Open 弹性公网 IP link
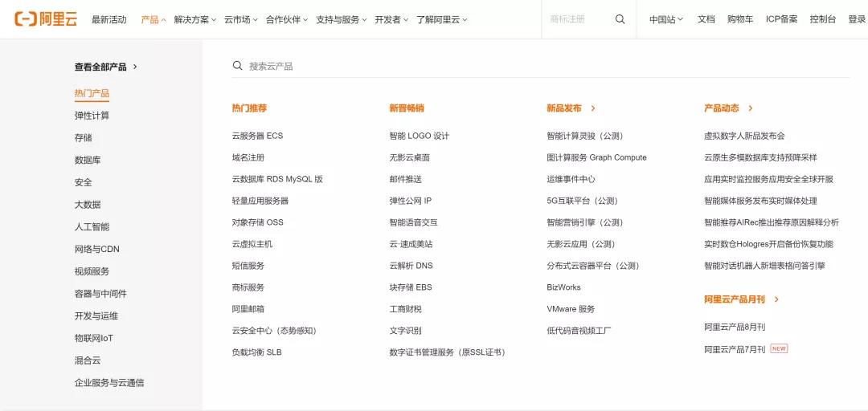Image resolution: width=868 pixels, height=411 pixels. coord(410,201)
